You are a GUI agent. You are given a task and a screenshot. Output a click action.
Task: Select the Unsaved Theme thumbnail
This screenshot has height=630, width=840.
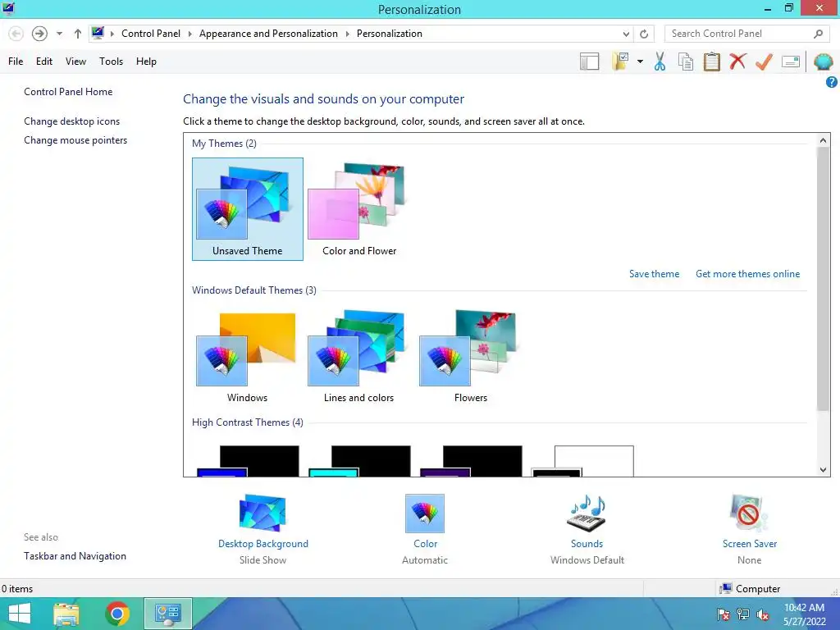tap(248, 209)
